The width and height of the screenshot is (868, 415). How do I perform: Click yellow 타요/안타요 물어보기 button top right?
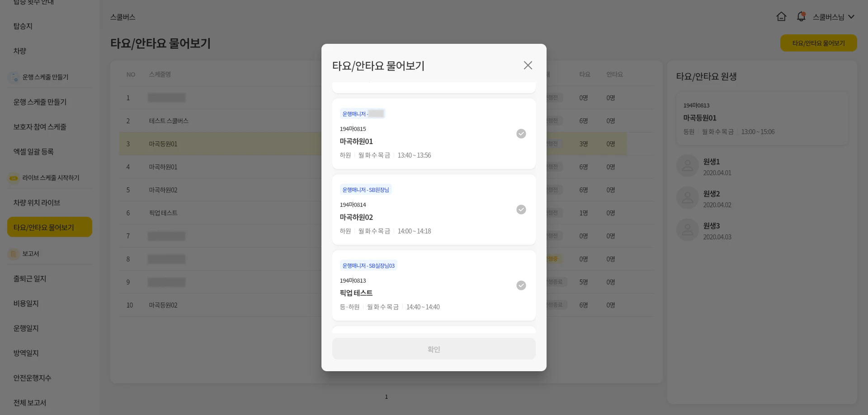(818, 43)
